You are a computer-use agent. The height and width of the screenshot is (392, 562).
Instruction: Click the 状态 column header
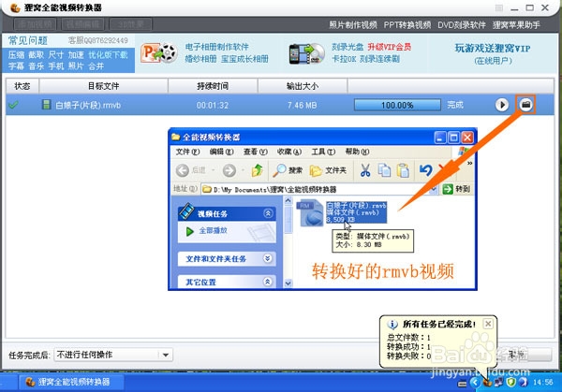pyautogui.click(x=22, y=86)
